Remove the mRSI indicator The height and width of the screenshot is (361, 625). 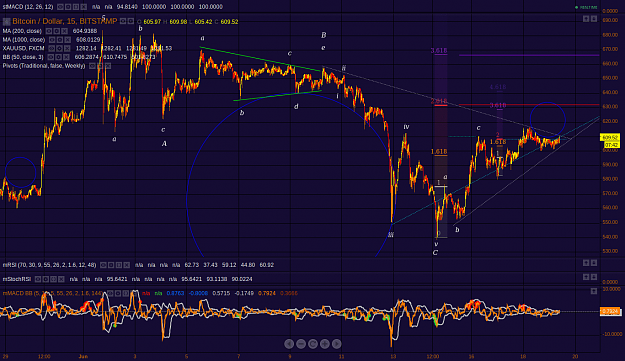point(127,265)
